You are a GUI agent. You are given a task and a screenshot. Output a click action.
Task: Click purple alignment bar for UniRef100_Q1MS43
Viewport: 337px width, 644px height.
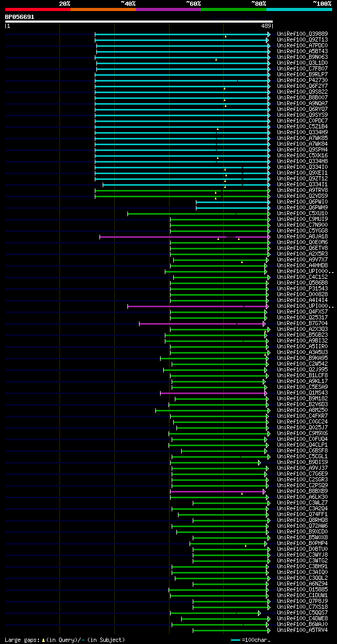(x=214, y=393)
